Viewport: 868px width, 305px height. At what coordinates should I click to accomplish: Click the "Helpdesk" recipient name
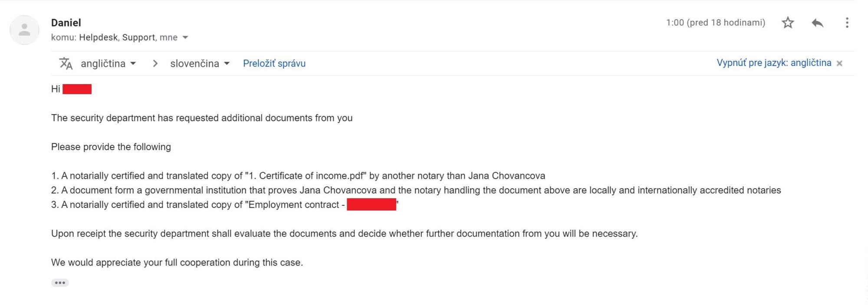click(x=98, y=37)
